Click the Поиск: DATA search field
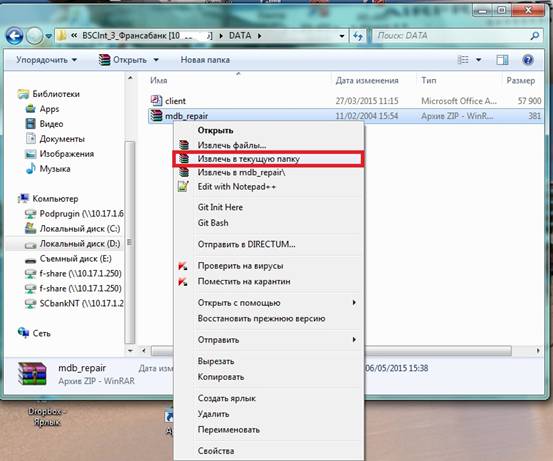 click(453, 36)
